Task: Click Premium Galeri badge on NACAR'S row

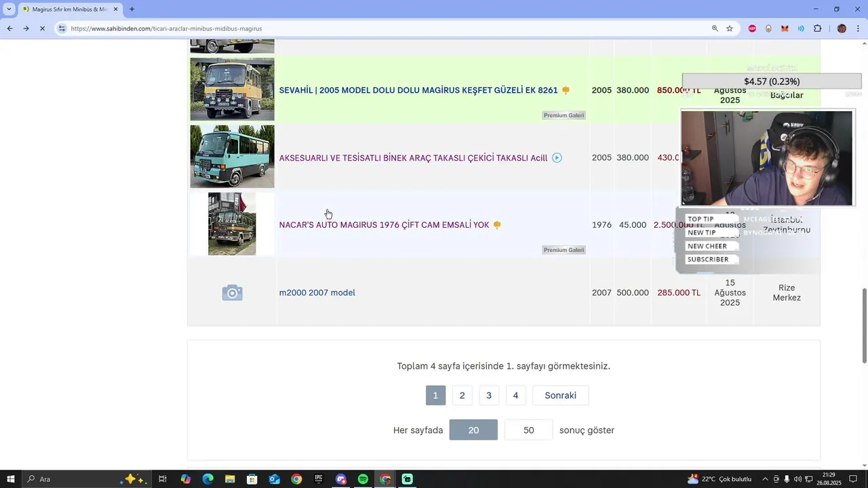Action: point(564,250)
